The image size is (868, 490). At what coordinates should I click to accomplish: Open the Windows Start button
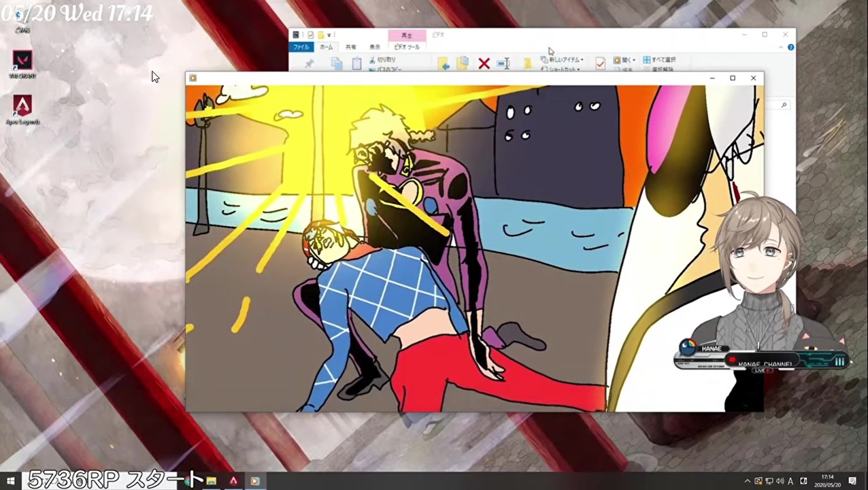click(x=11, y=480)
